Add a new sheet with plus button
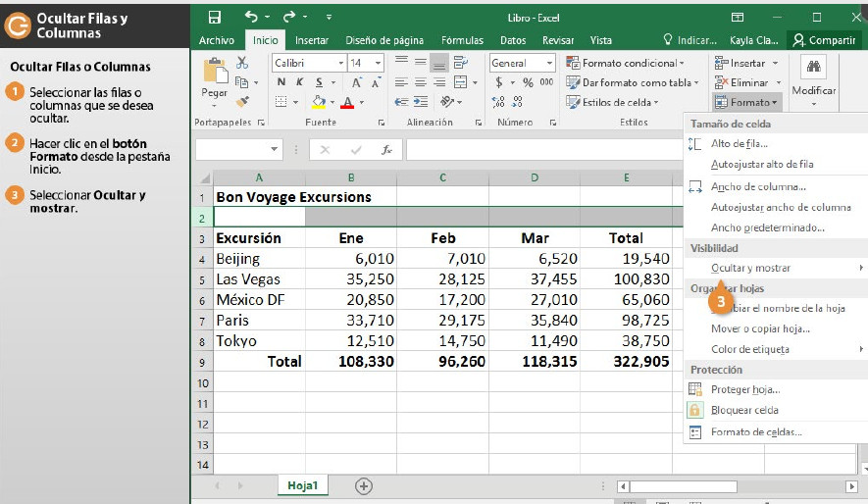 tap(364, 485)
